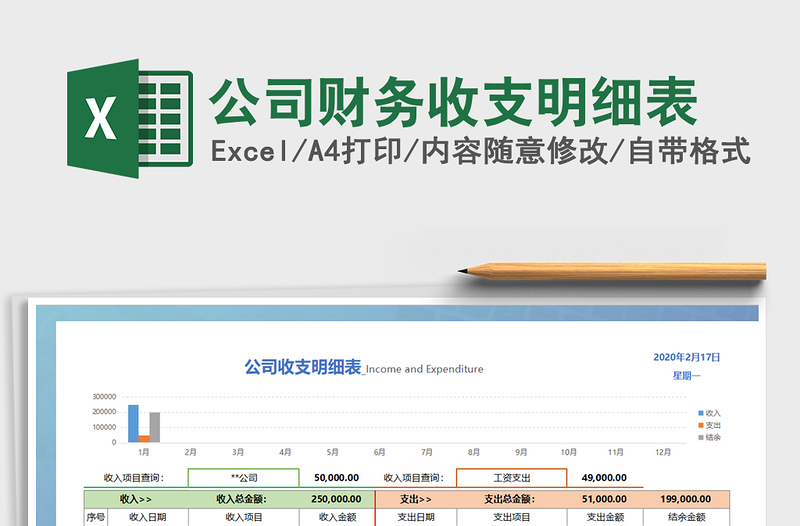Click the balance value 199,000.00
The height and width of the screenshot is (526, 800).
pyautogui.click(x=686, y=499)
